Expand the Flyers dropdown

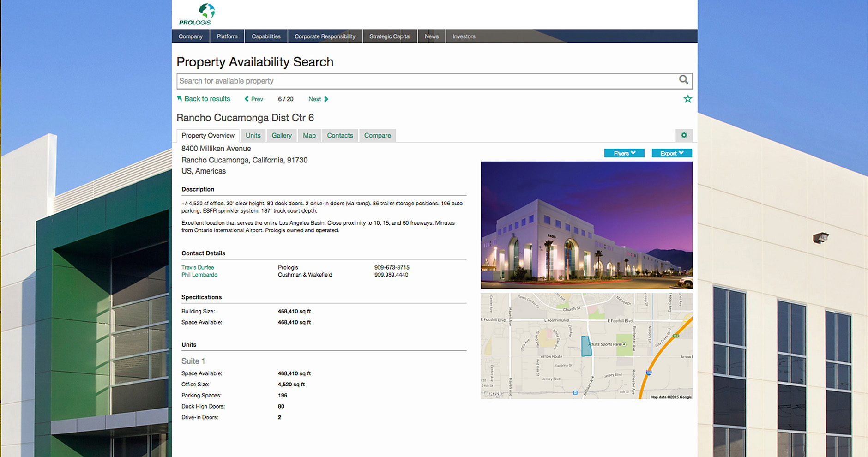(624, 153)
